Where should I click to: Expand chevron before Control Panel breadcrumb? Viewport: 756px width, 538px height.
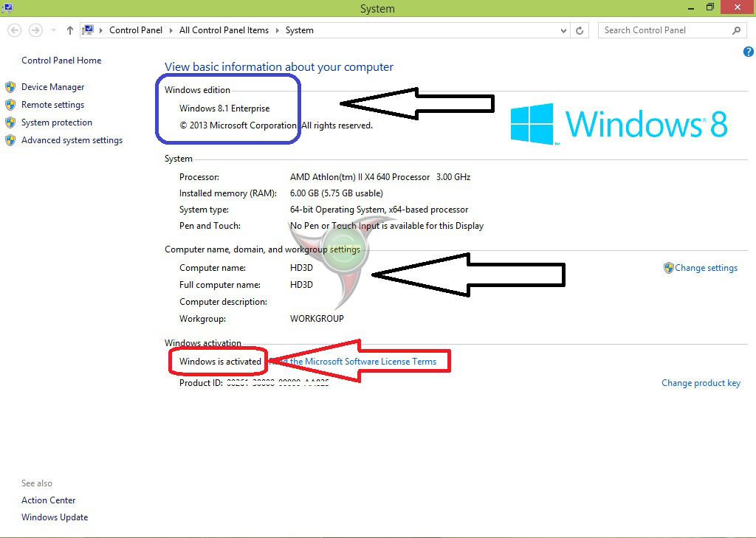[x=101, y=30]
